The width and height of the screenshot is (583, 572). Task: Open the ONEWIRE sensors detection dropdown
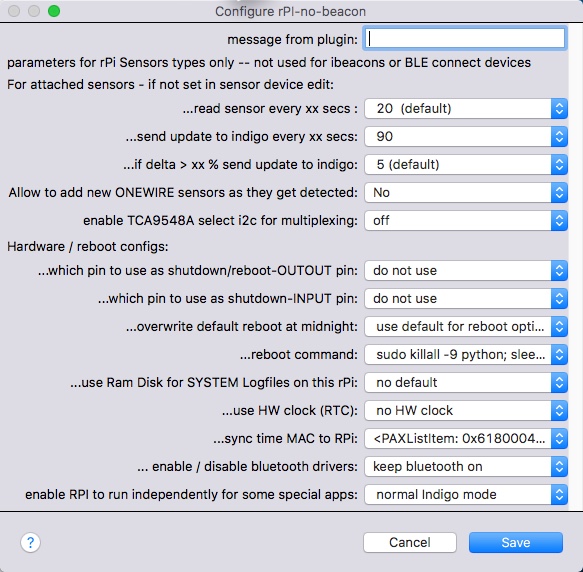tap(466, 192)
